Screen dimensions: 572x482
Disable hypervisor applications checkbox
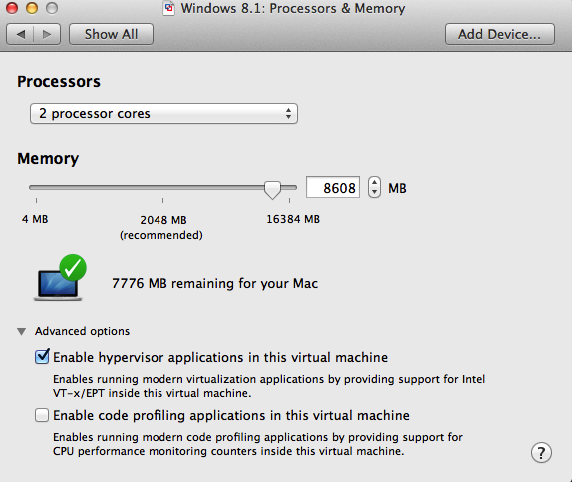(x=42, y=356)
